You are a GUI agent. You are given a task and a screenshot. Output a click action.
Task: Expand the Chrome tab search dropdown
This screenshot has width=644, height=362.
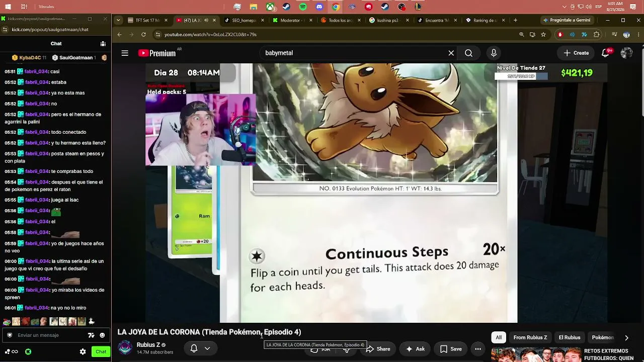pos(118,21)
